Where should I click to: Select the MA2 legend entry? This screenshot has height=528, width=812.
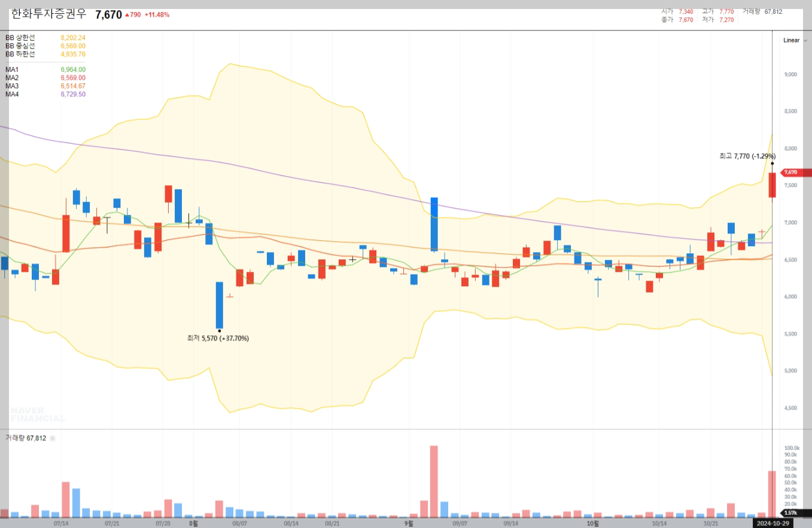click(12, 78)
